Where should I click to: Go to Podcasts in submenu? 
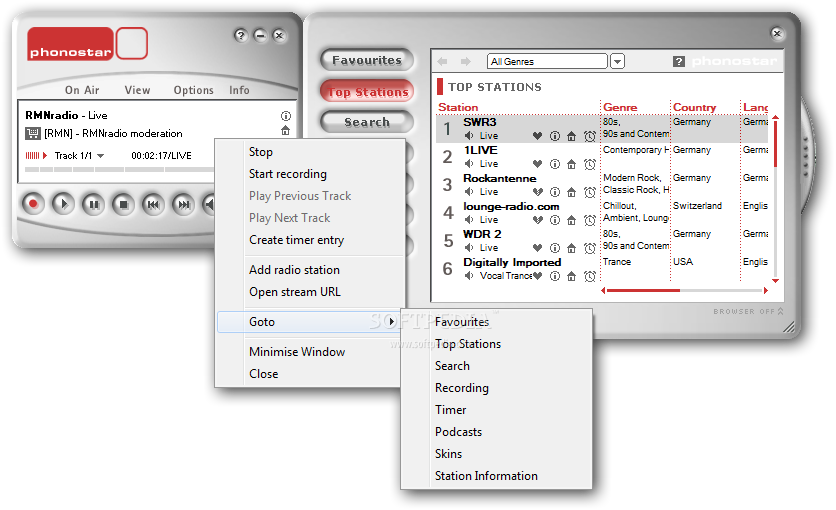tap(459, 432)
